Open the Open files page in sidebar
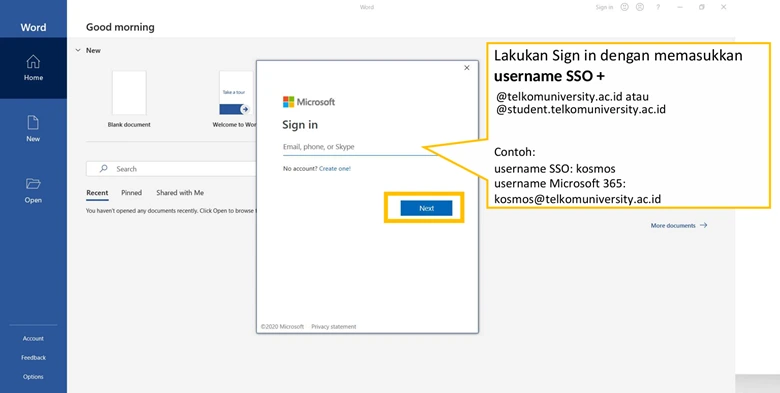Viewport: 780px width, 393px height. [x=33, y=190]
